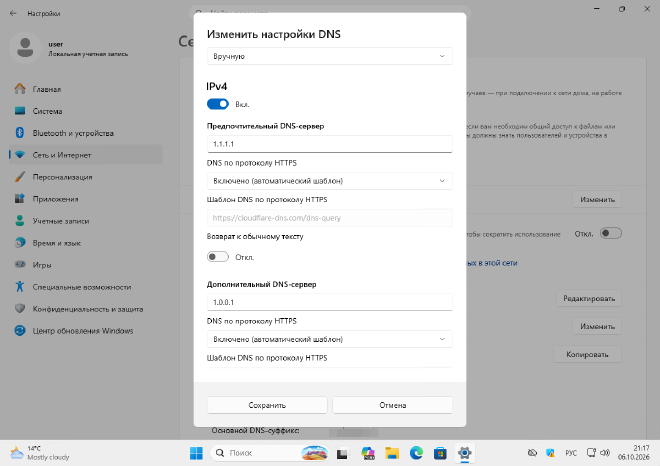The height and width of the screenshot is (466, 660).
Task: Click the taskbar Поиск search box
Action: [269, 453]
